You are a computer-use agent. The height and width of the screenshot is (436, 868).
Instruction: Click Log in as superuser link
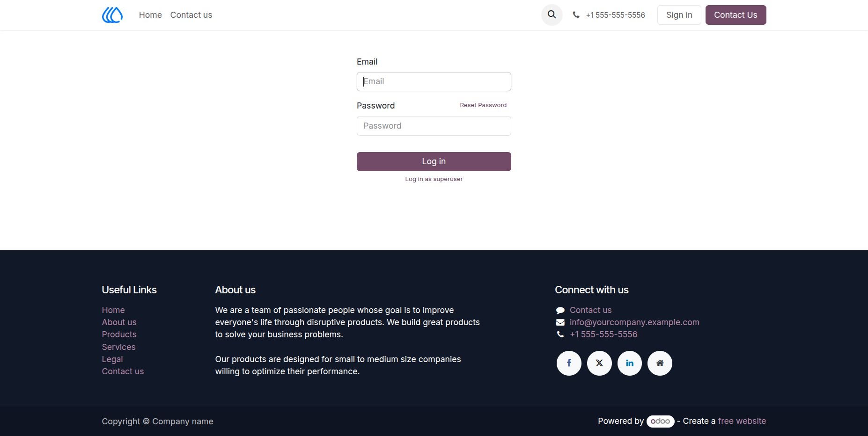click(434, 179)
